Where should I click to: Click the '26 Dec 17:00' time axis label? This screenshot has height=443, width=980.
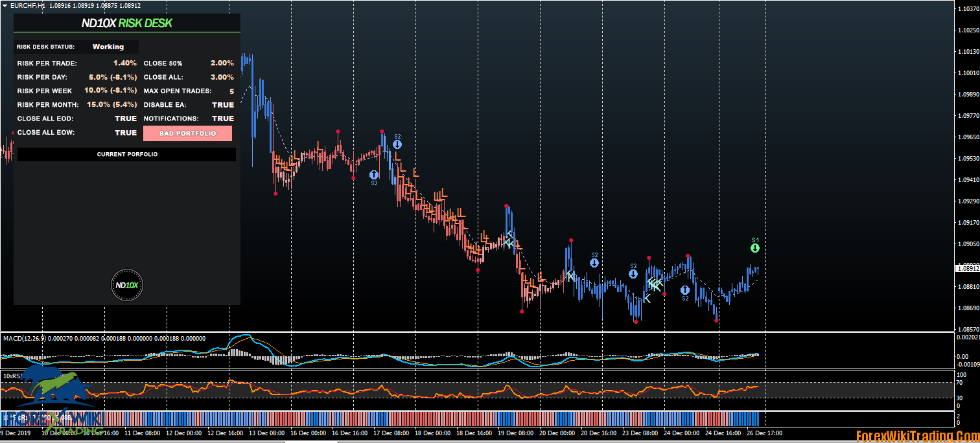pyautogui.click(x=765, y=433)
